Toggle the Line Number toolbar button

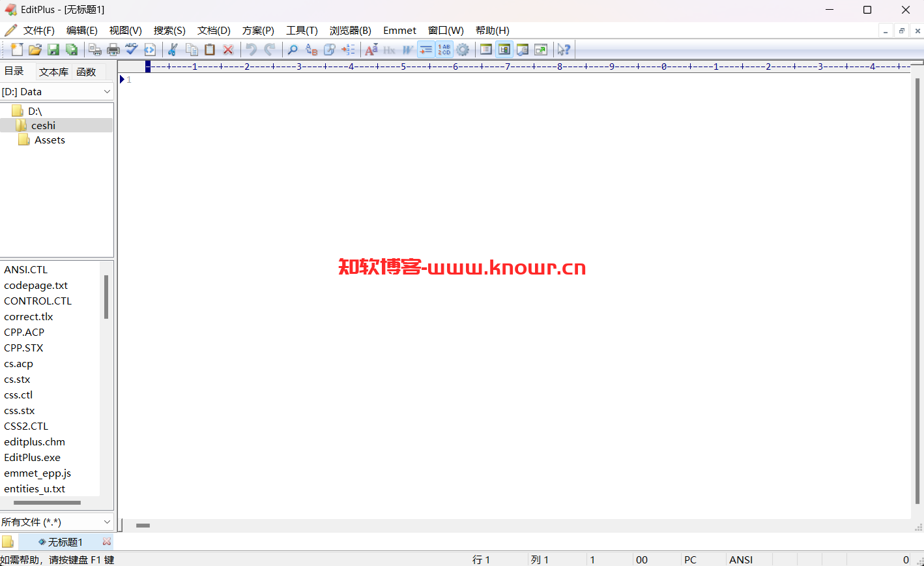tap(444, 50)
